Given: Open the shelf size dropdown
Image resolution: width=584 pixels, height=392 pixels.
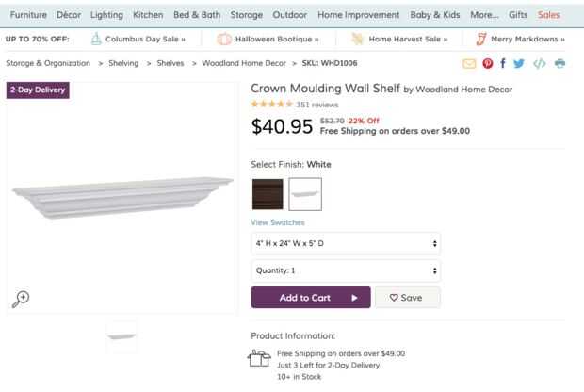Looking at the screenshot, I should click(x=346, y=243).
